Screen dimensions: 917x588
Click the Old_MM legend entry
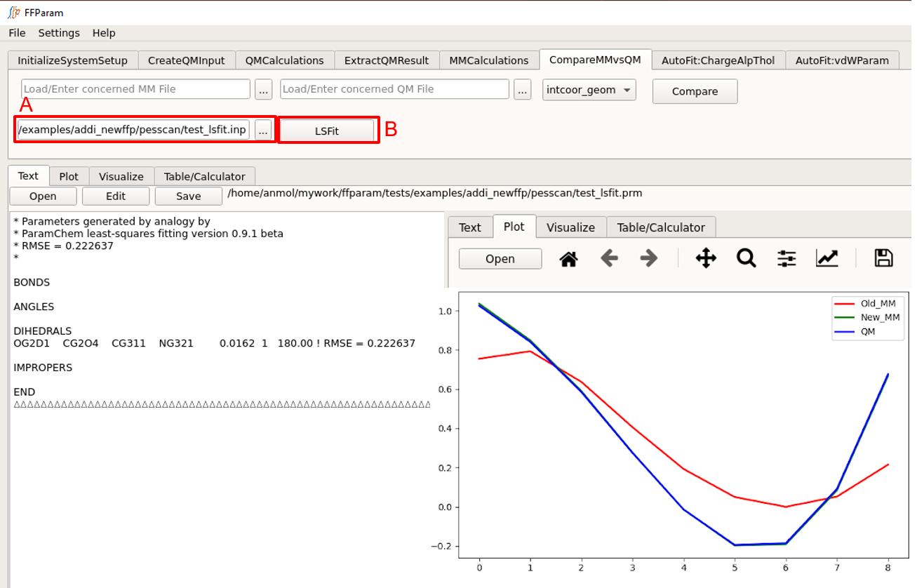(x=866, y=304)
